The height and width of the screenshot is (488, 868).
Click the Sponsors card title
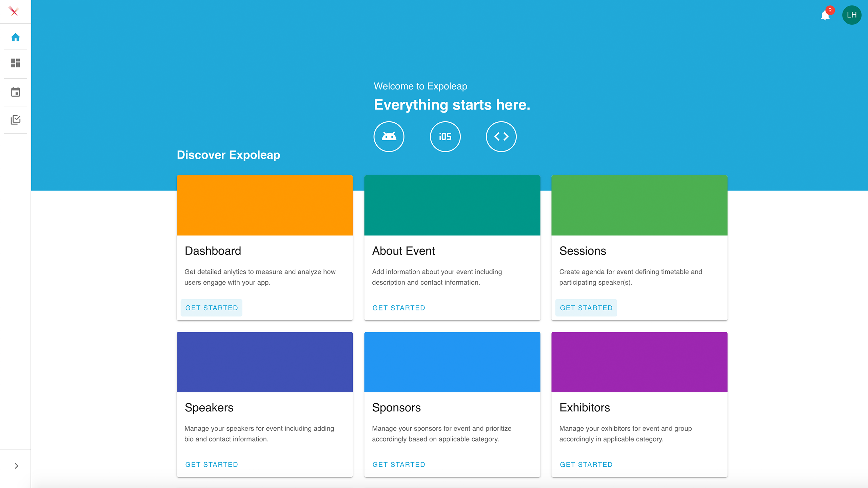tap(396, 407)
